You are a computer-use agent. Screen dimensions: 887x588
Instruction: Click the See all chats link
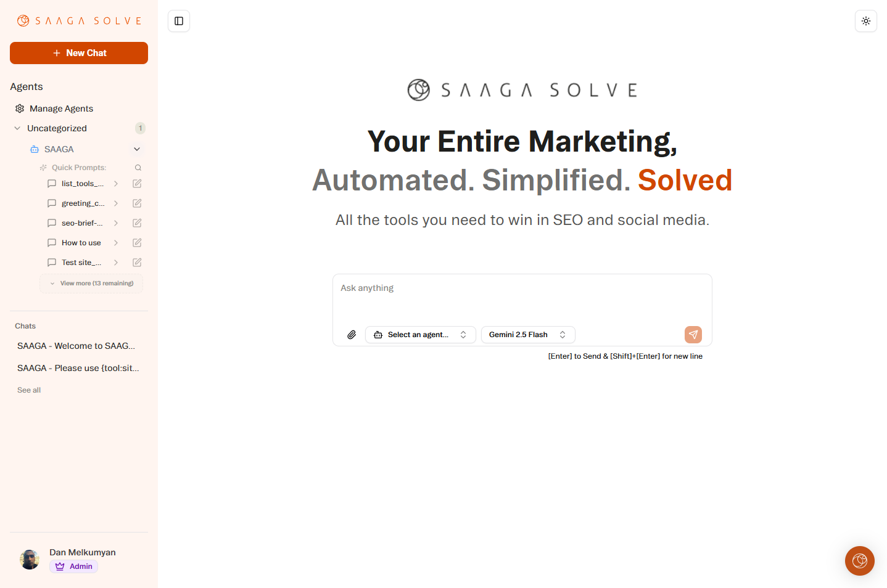tap(28, 390)
